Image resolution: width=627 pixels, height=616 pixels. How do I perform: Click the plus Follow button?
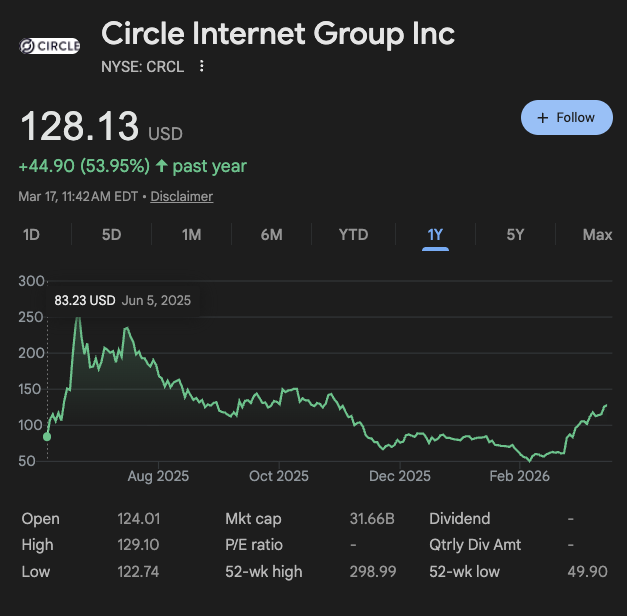tap(566, 118)
